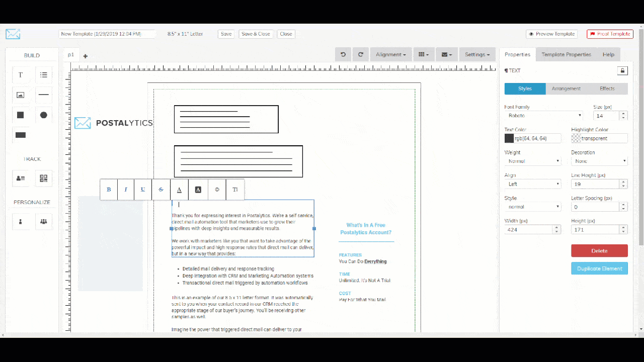Screen dimensions: 644x362
Task: Click the Undo icon
Action: pyautogui.click(x=343, y=54)
